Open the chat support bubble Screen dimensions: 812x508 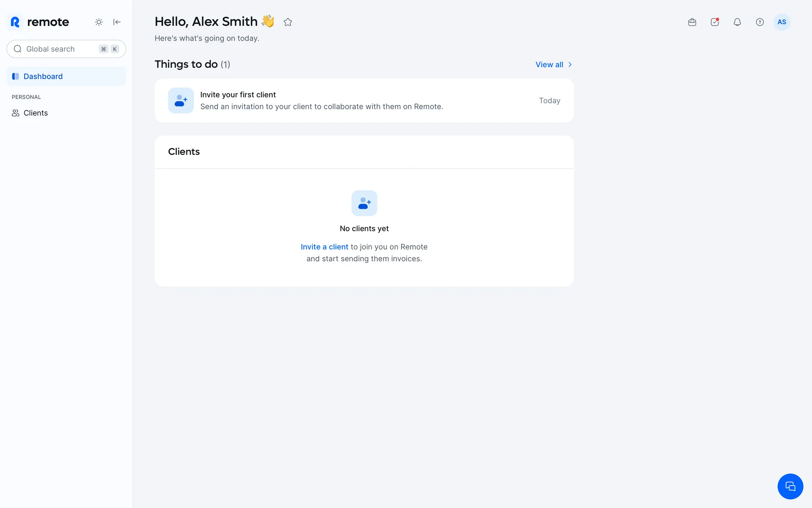(x=790, y=486)
